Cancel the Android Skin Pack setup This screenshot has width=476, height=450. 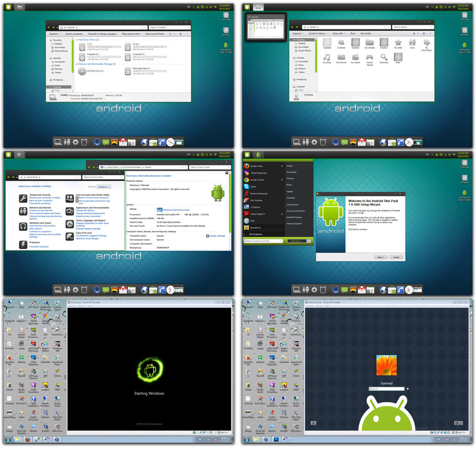pos(396,257)
